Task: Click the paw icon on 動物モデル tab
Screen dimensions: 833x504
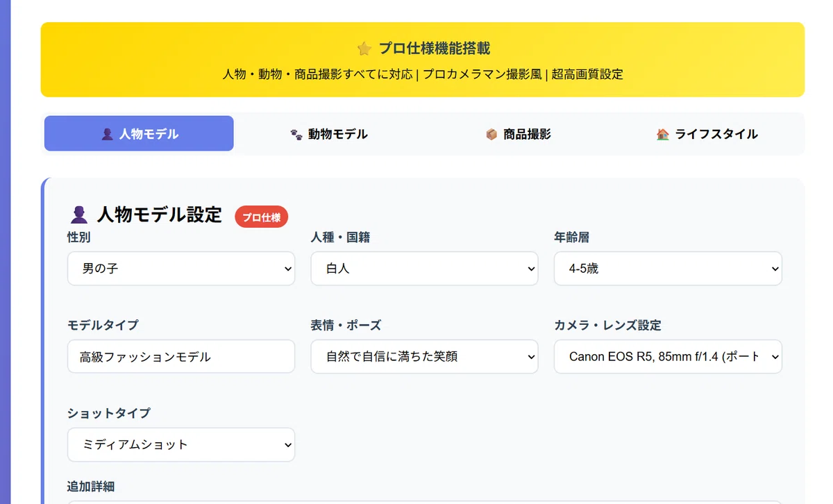Action: (296, 134)
